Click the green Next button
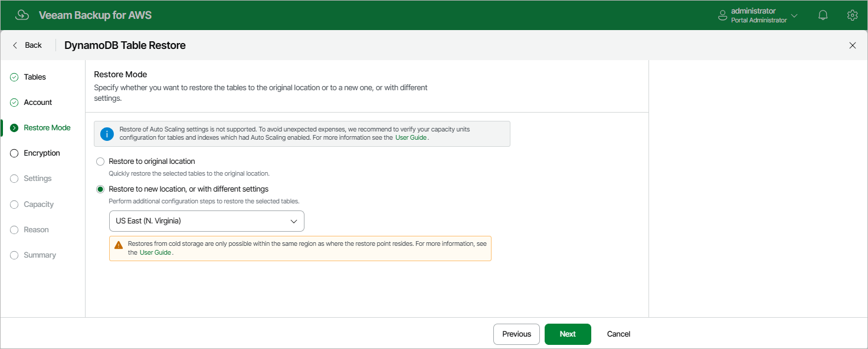Image resolution: width=868 pixels, height=349 pixels. pyautogui.click(x=568, y=334)
